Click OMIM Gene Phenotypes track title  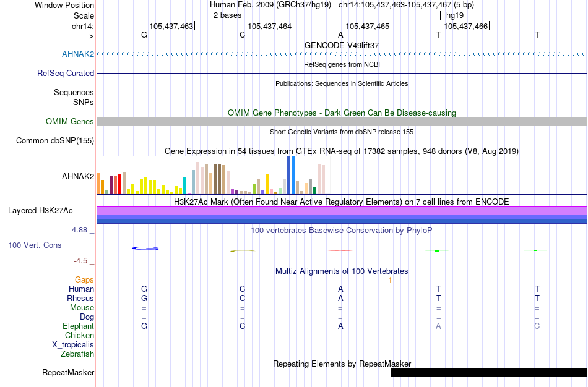click(342, 113)
